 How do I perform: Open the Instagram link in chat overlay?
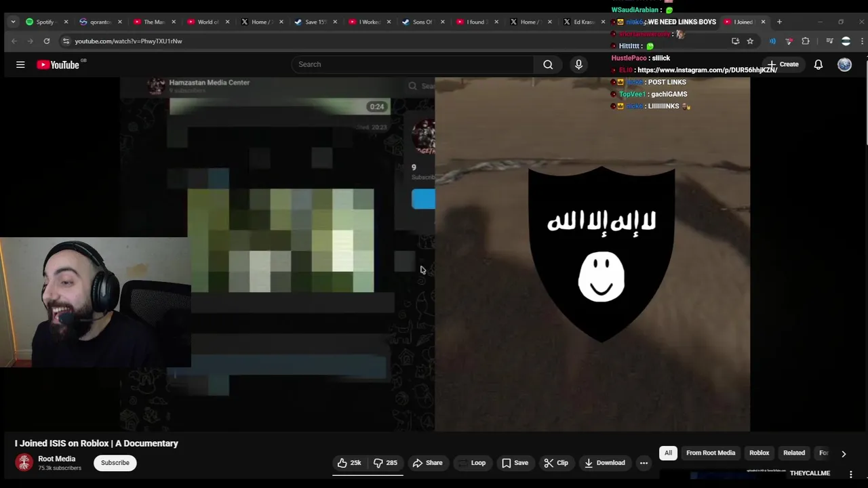707,70
